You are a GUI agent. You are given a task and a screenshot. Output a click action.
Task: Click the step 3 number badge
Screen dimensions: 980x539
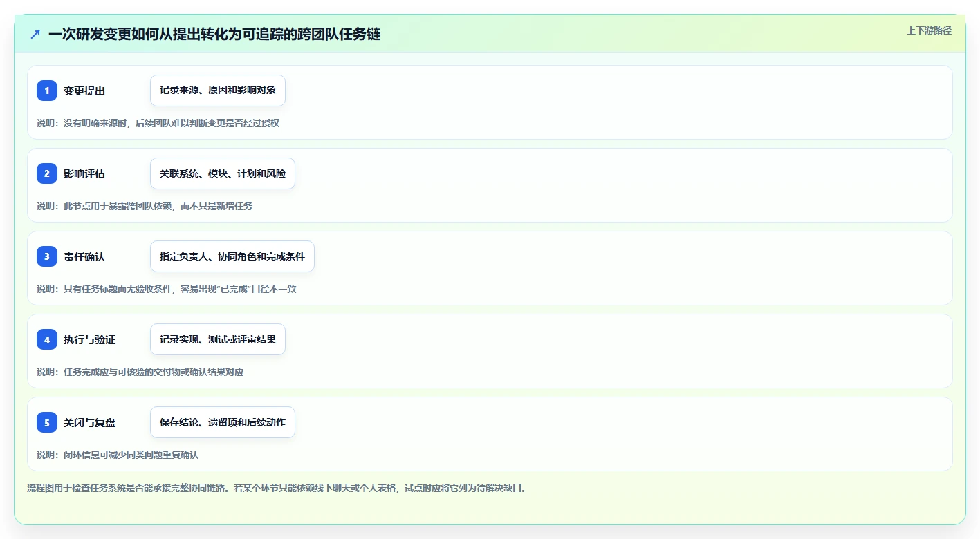pyautogui.click(x=47, y=256)
